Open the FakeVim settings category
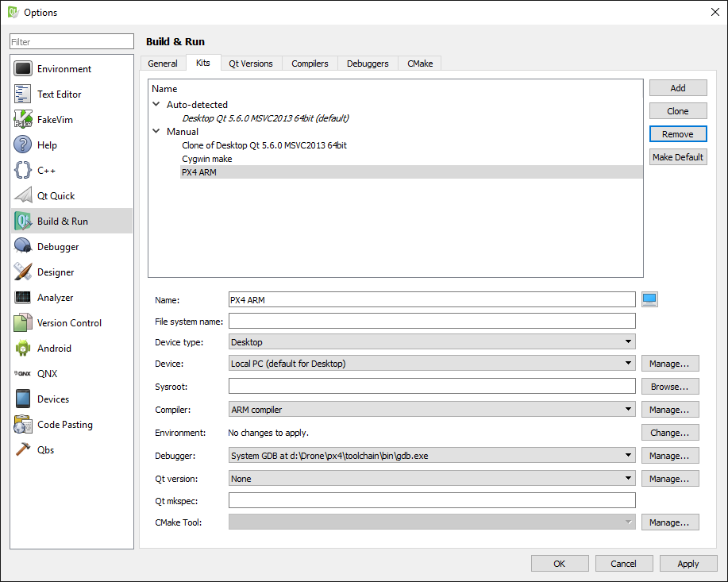 pos(55,120)
